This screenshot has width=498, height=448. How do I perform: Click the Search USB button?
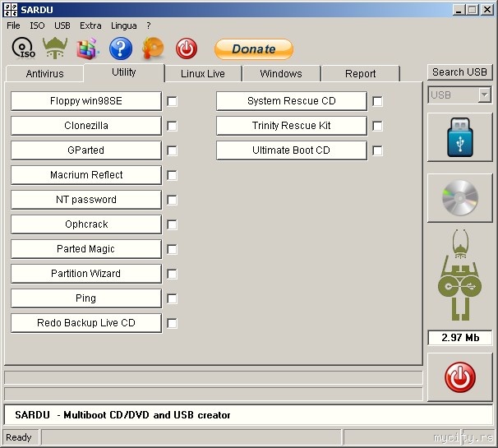[x=459, y=72]
